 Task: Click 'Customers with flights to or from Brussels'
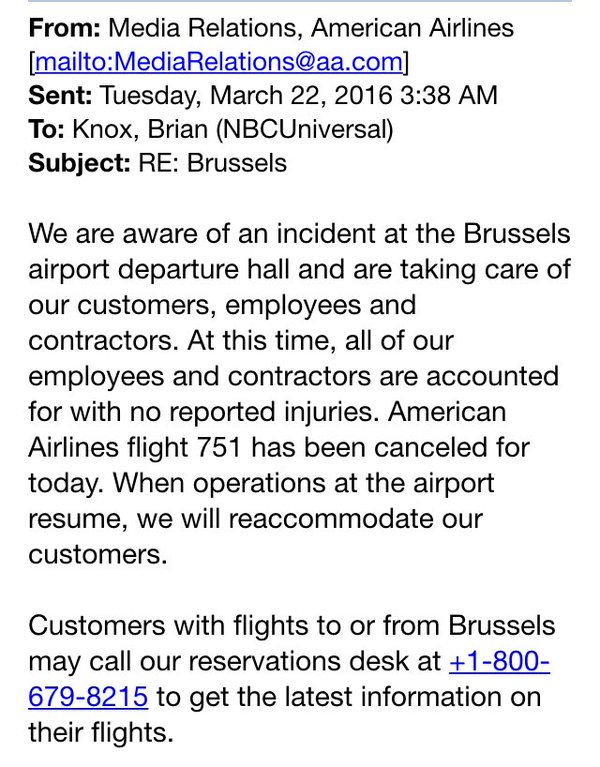click(291, 627)
